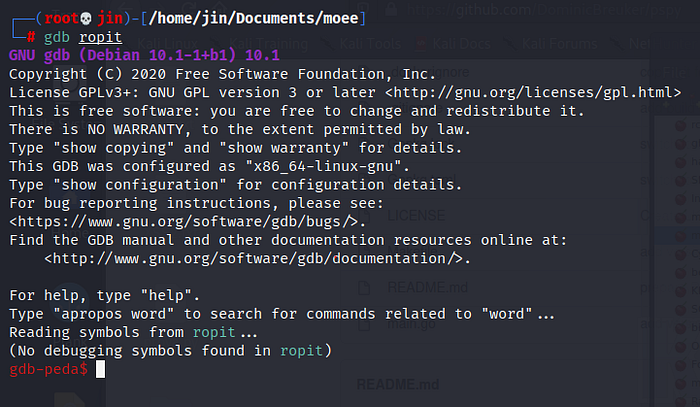Click the red gdb-peda$ prompt text
The width and height of the screenshot is (700, 407).
click(46, 368)
